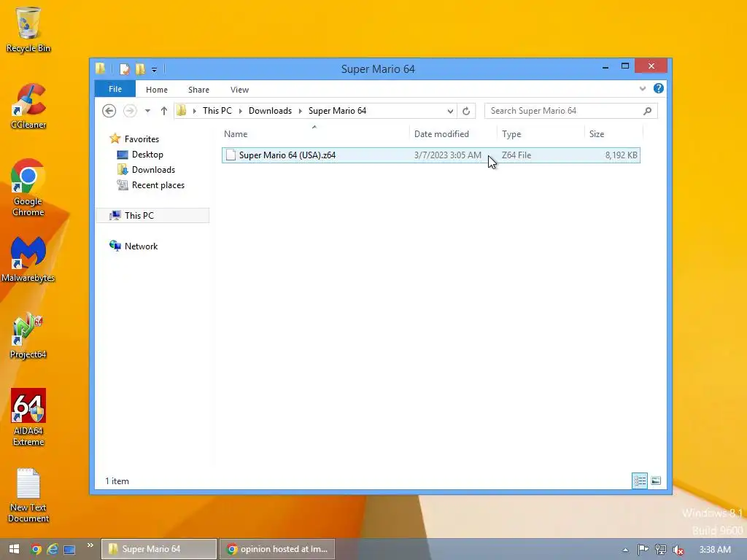This screenshot has height=560, width=747.
Task: Launch the CCleaner desktop shortcut
Action: [28, 106]
